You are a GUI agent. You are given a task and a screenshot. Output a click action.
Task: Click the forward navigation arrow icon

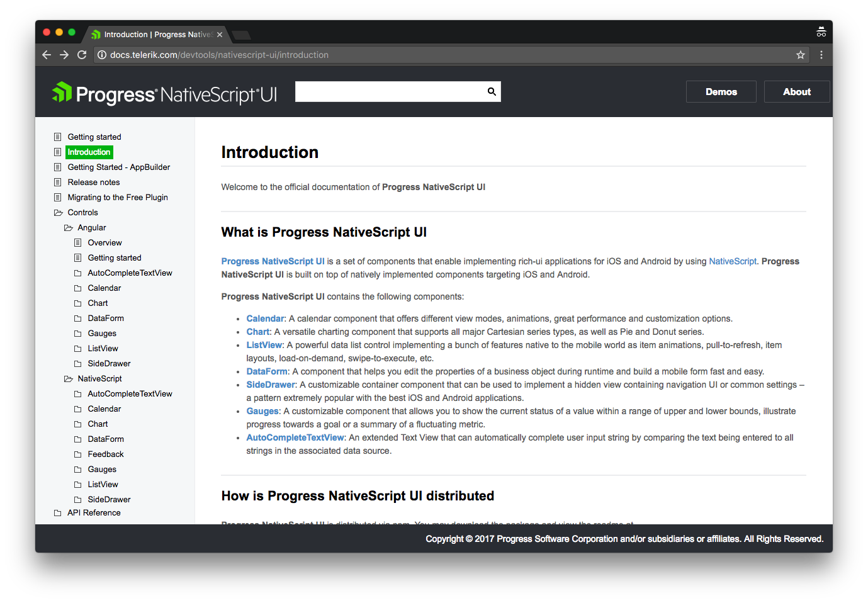point(64,55)
